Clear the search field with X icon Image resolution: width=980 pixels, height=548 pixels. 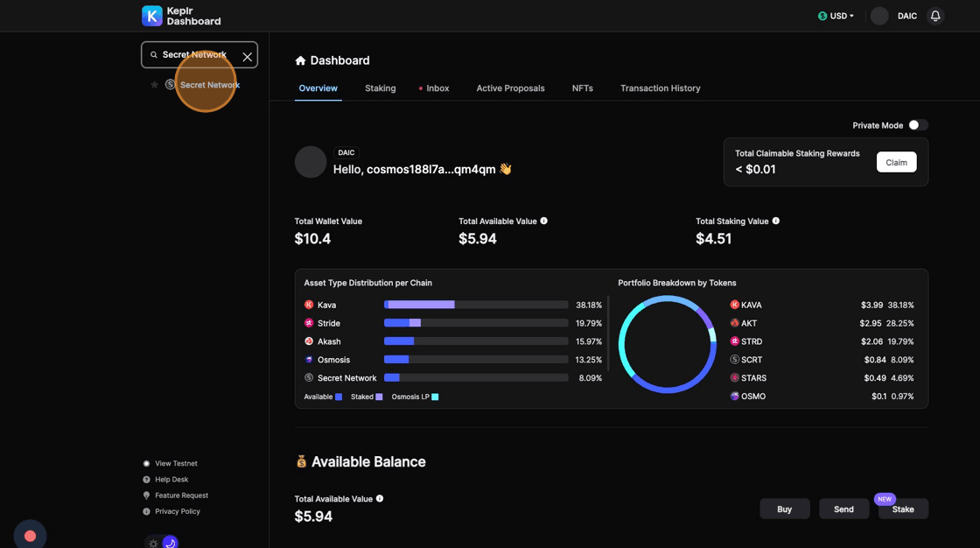pyautogui.click(x=248, y=56)
